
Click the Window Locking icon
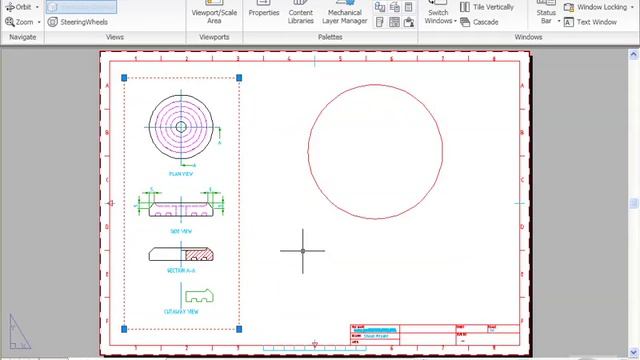point(569,7)
